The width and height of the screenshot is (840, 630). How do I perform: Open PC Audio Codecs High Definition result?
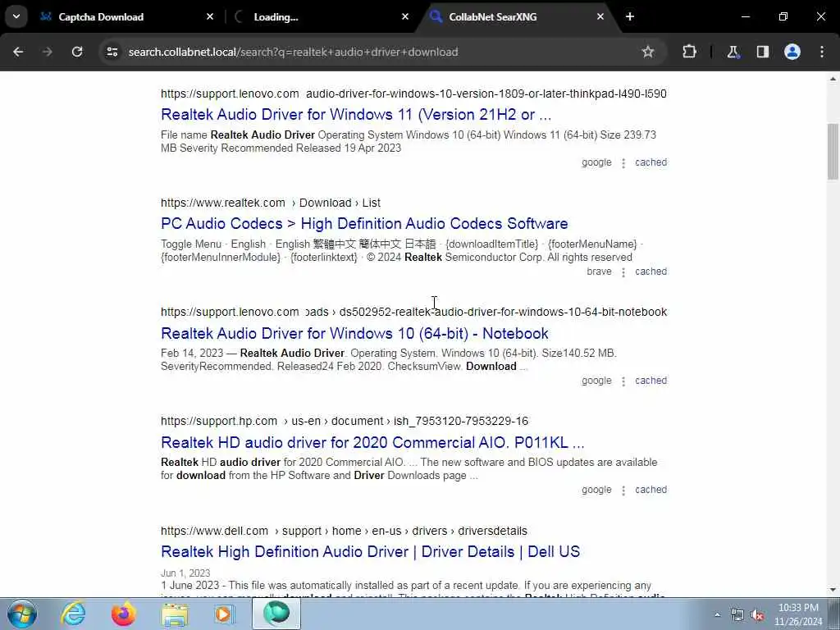tap(364, 223)
